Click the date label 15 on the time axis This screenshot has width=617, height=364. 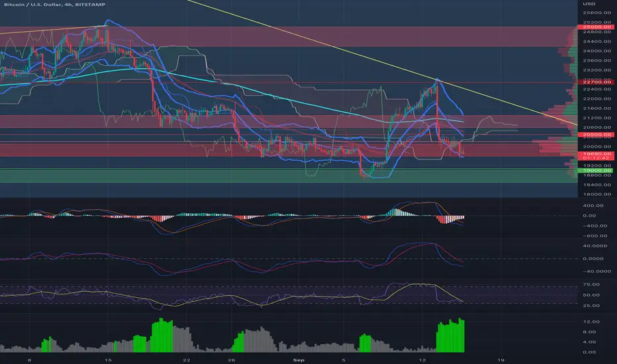click(x=108, y=360)
